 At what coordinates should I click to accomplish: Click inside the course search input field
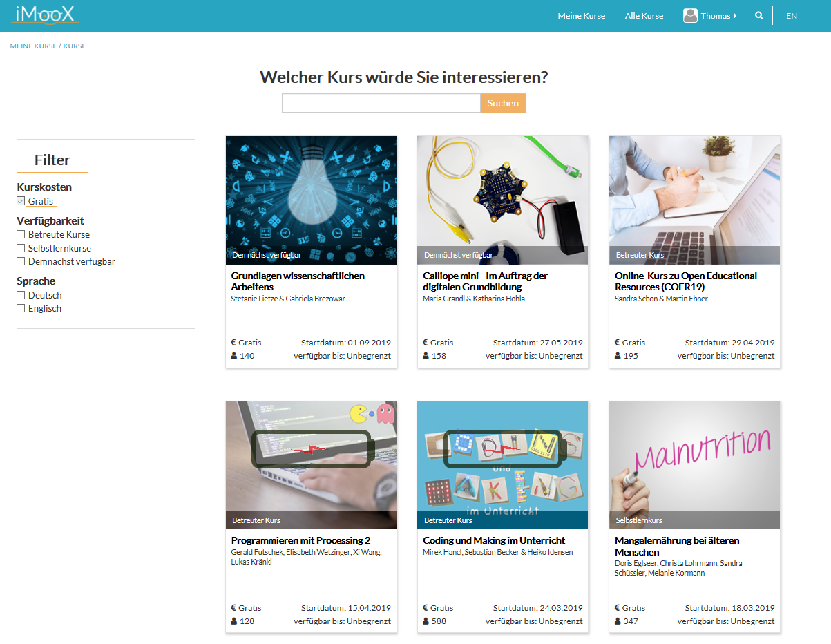point(380,102)
